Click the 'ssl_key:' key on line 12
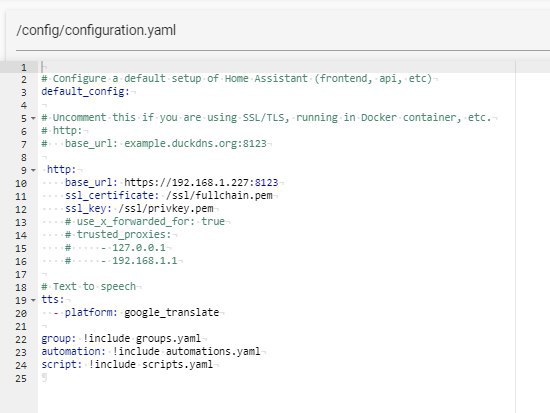 click(88, 208)
